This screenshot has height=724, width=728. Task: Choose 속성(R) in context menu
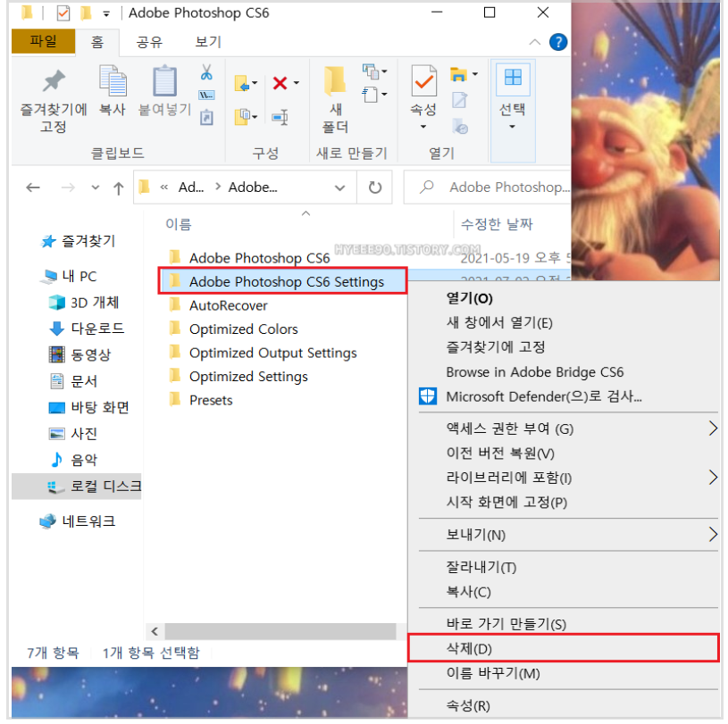(563, 705)
